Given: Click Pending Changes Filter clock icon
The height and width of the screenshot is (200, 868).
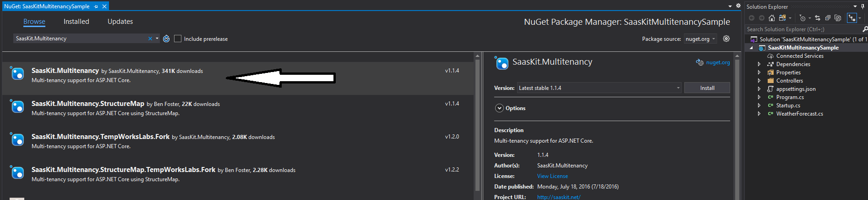Looking at the screenshot, I should click(802, 18).
